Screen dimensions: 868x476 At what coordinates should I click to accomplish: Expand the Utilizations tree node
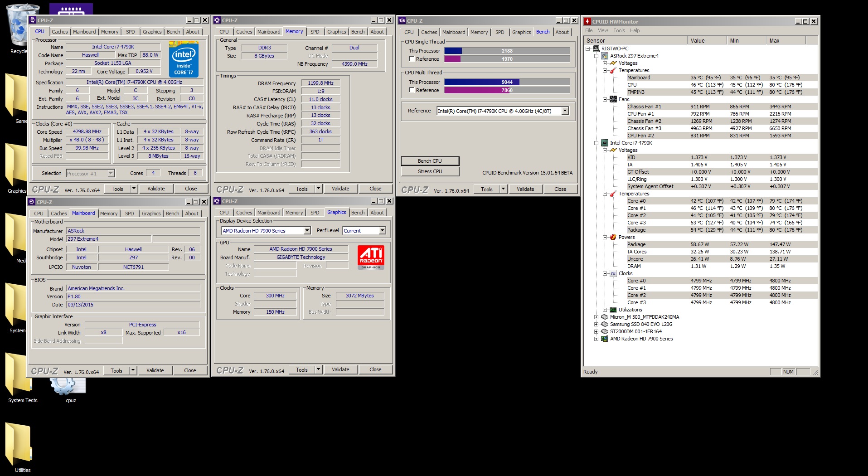coord(605,310)
